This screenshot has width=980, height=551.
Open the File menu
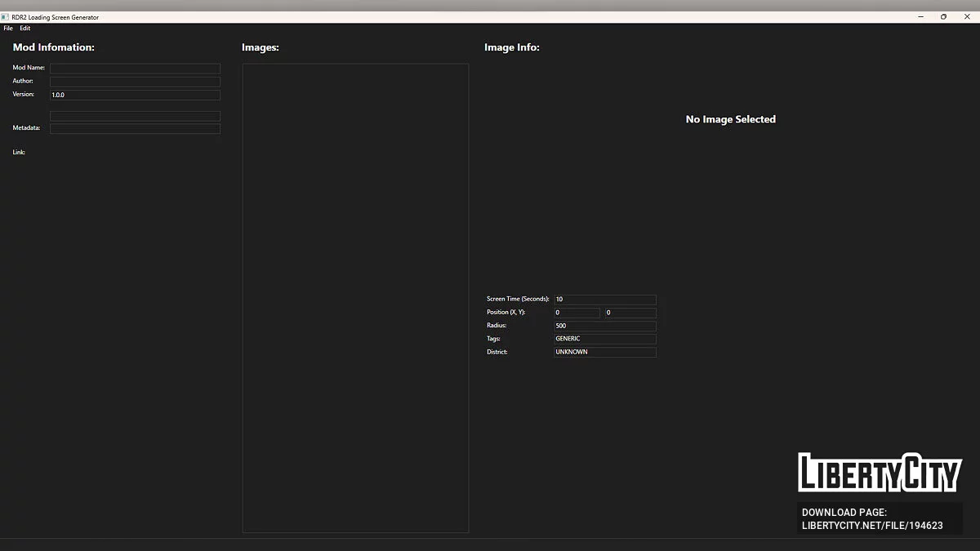tap(8, 29)
